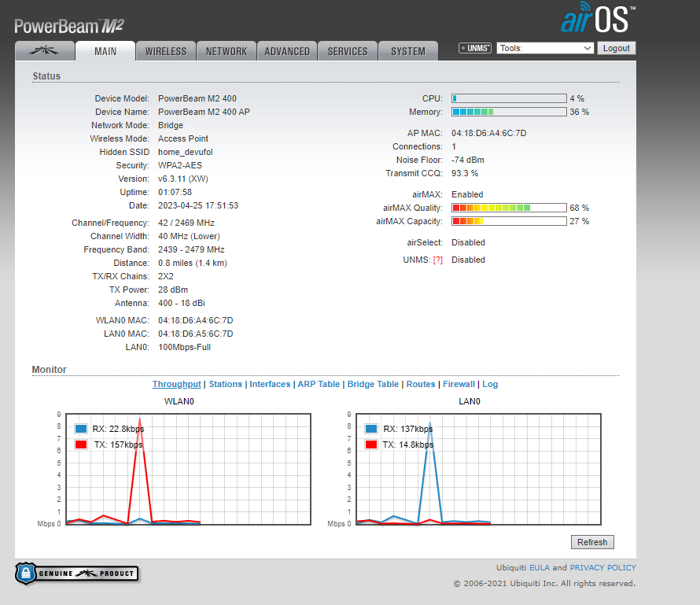This screenshot has width=700, height=605.
Task: Open the Ubiquiti logo tab
Action: click(44, 51)
